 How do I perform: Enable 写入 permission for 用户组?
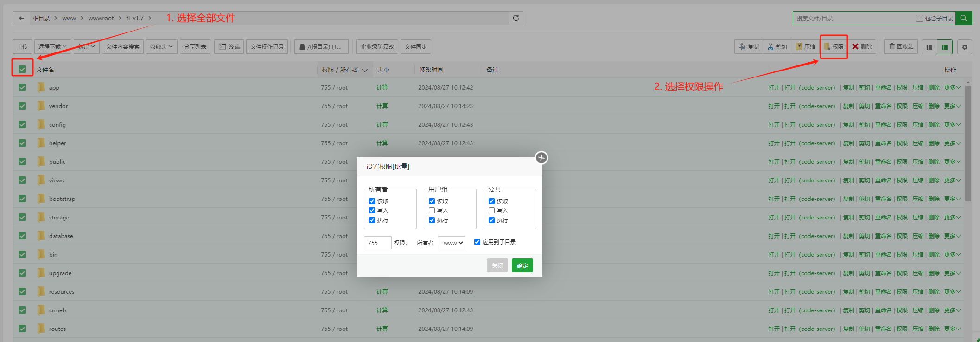tap(432, 211)
